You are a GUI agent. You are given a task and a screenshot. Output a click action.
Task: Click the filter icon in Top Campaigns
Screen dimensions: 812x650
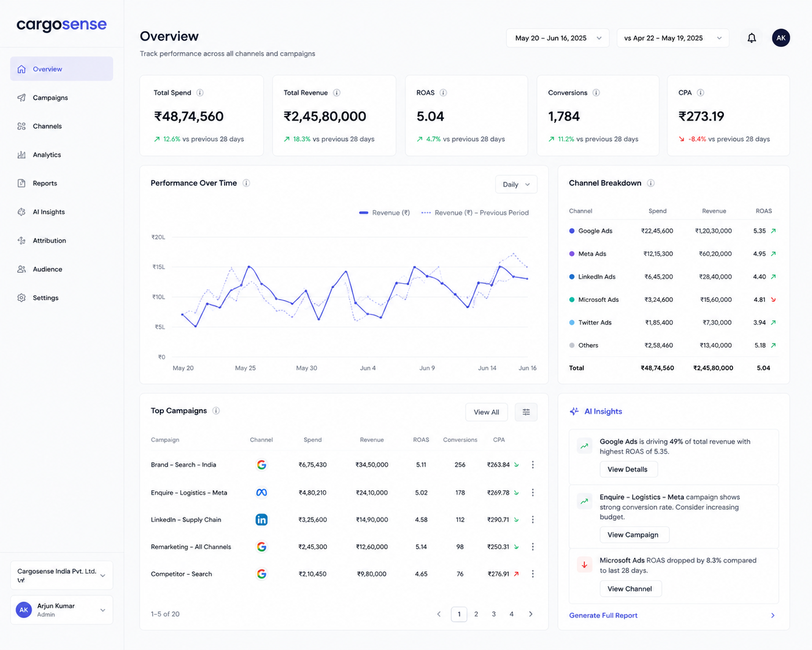pyautogui.click(x=526, y=412)
